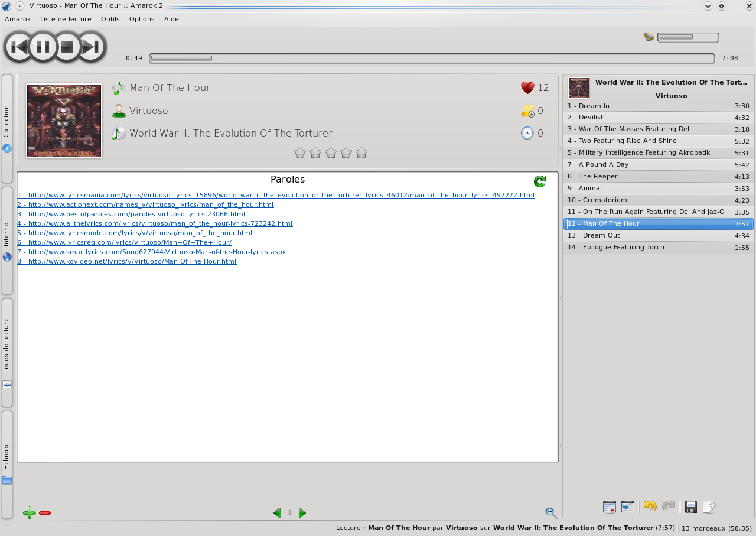Image resolution: width=756 pixels, height=536 pixels.
Task: Select track 8 - The Reaper
Action: [x=658, y=177]
